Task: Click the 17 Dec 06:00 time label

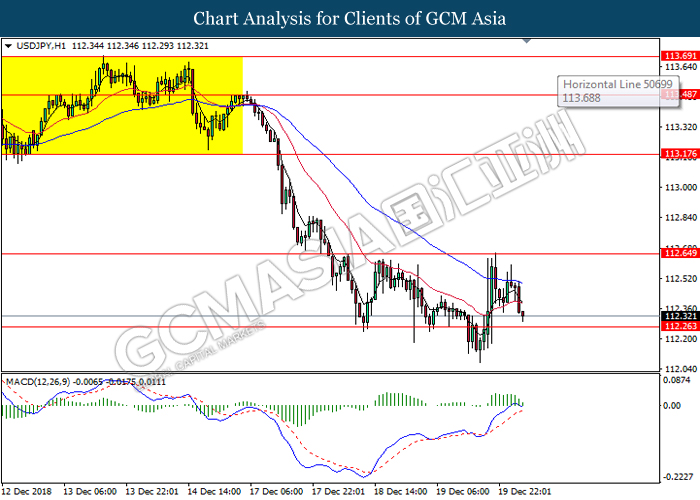Action: pyautogui.click(x=276, y=492)
